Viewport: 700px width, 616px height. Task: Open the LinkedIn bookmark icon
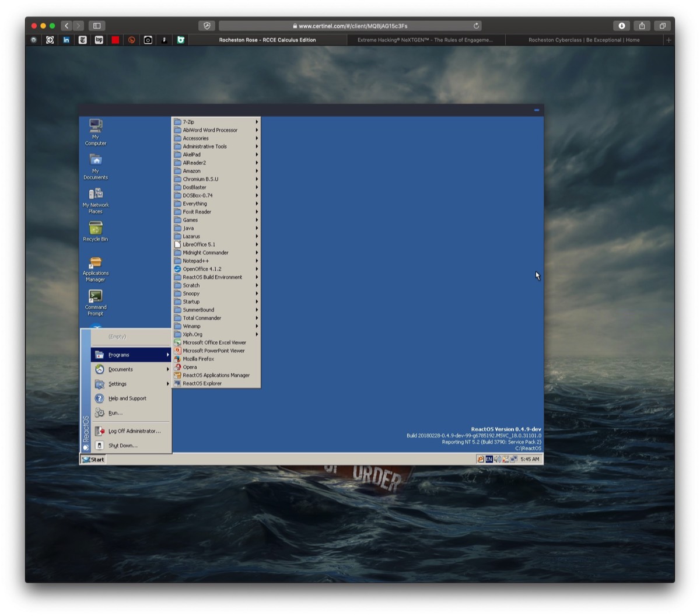66,40
